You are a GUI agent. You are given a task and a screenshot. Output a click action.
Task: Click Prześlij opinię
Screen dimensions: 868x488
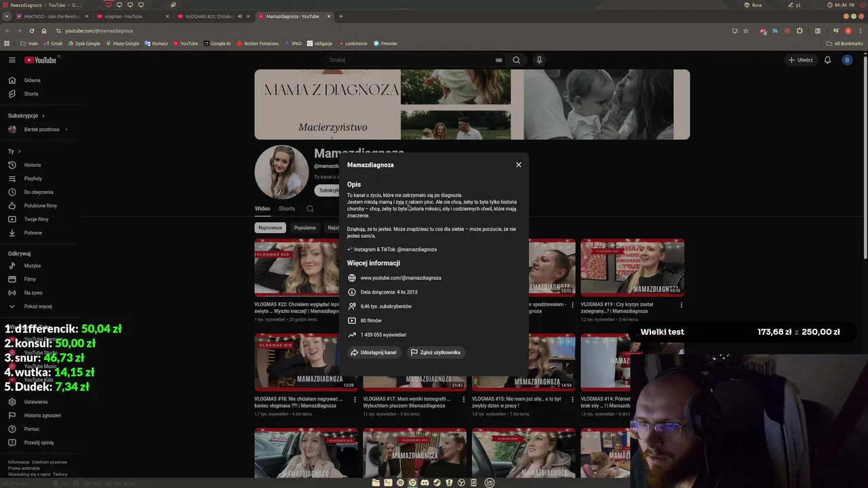coord(39,443)
